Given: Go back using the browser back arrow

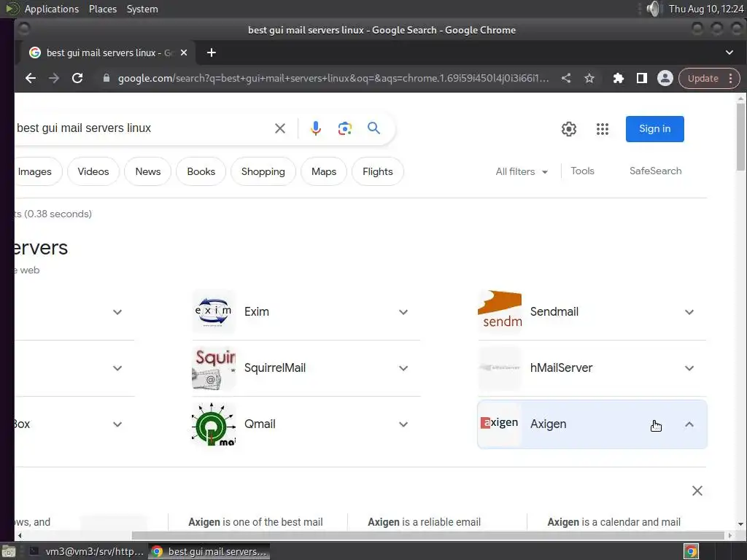Looking at the screenshot, I should click(31, 79).
